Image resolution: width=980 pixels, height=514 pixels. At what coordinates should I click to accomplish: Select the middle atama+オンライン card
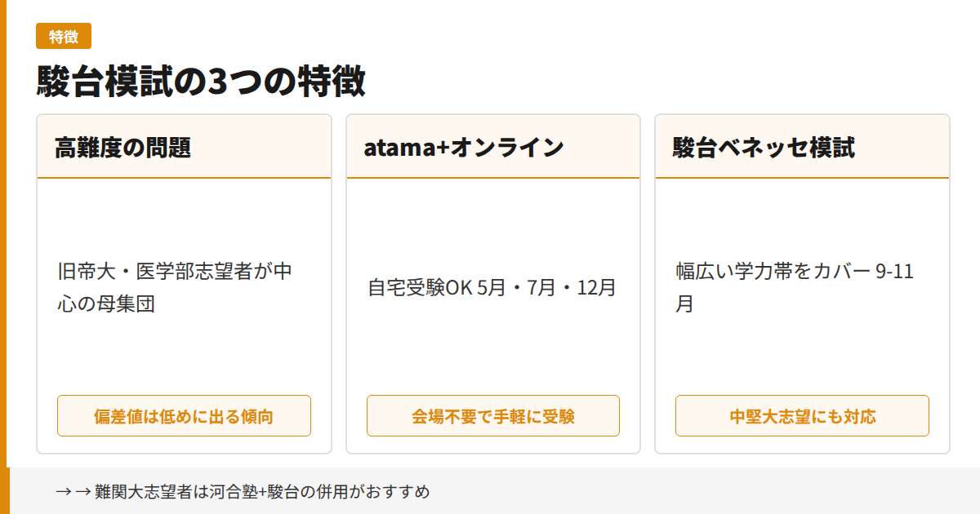coord(493,281)
